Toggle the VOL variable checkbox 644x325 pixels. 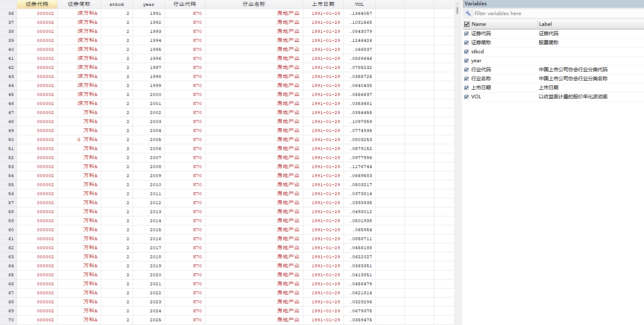pyautogui.click(x=466, y=97)
